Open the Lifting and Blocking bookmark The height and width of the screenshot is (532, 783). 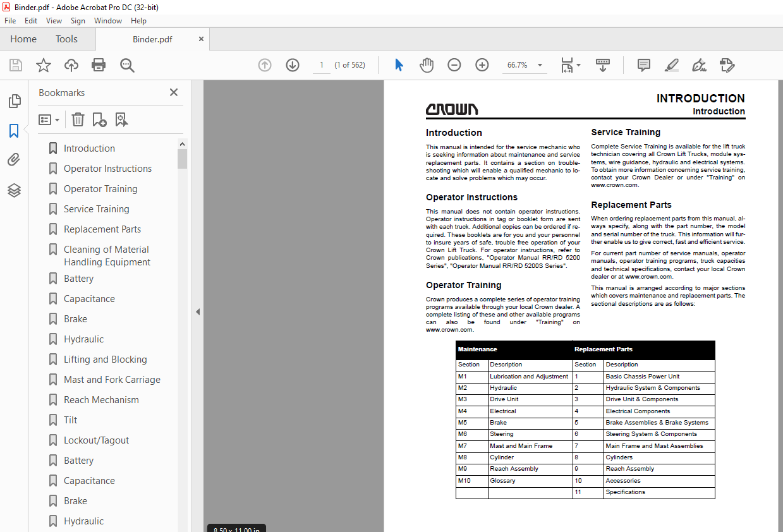105,360
